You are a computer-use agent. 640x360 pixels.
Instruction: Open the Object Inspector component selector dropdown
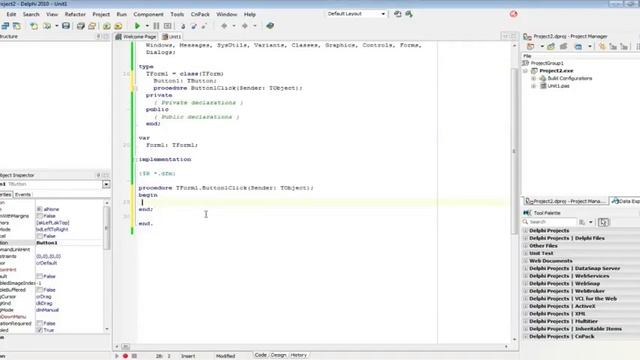click(106, 184)
